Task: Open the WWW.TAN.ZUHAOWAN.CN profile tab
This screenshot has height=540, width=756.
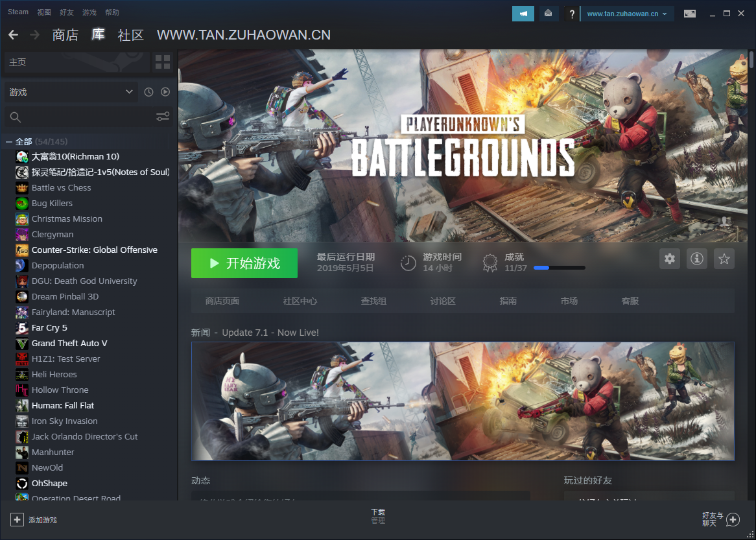Action: [244, 35]
